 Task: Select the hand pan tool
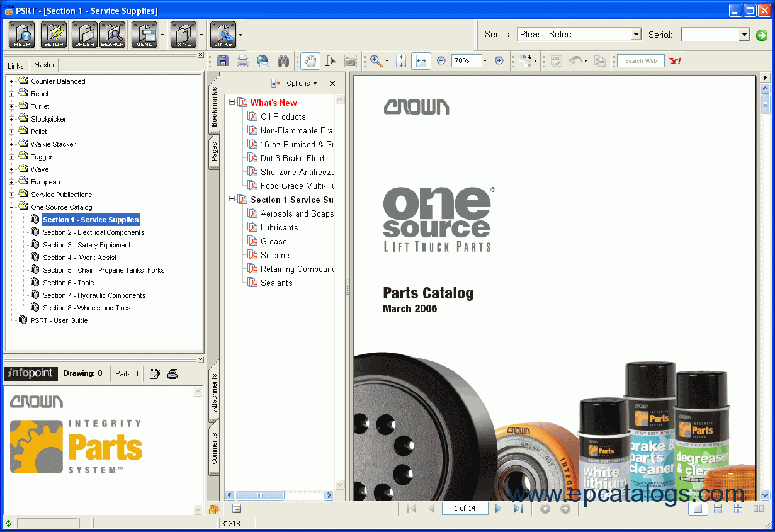(310, 61)
